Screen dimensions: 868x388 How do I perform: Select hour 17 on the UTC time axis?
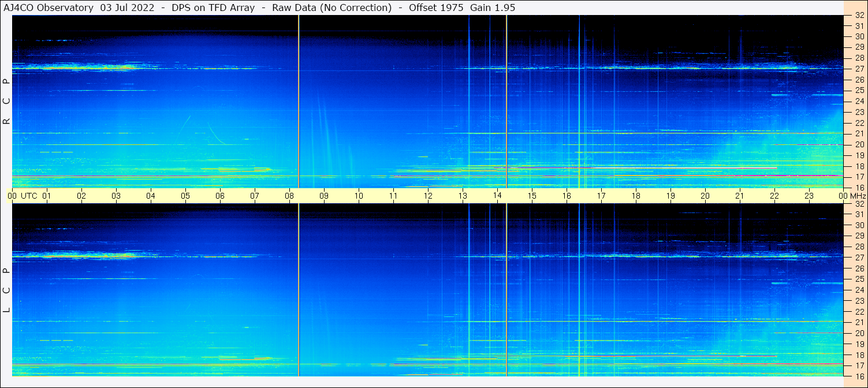click(x=601, y=196)
